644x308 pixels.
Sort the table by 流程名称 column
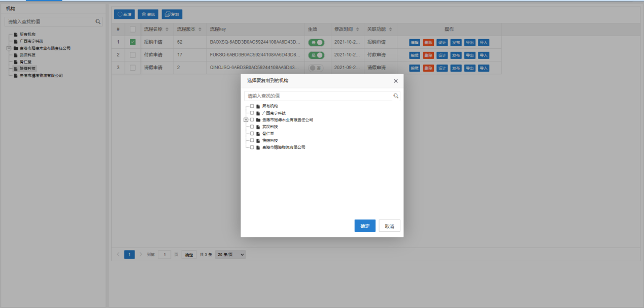pyautogui.click(x=166, y=29)
